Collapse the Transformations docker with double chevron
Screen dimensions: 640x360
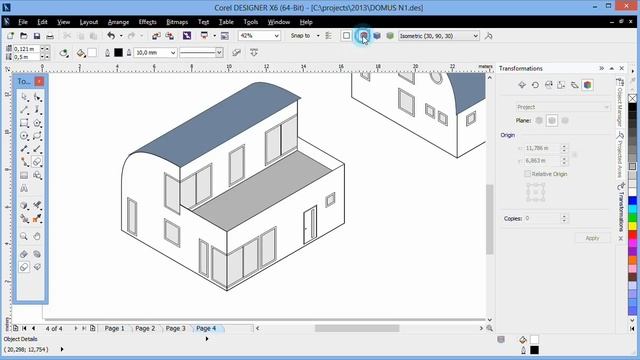(x=602, y=68)
